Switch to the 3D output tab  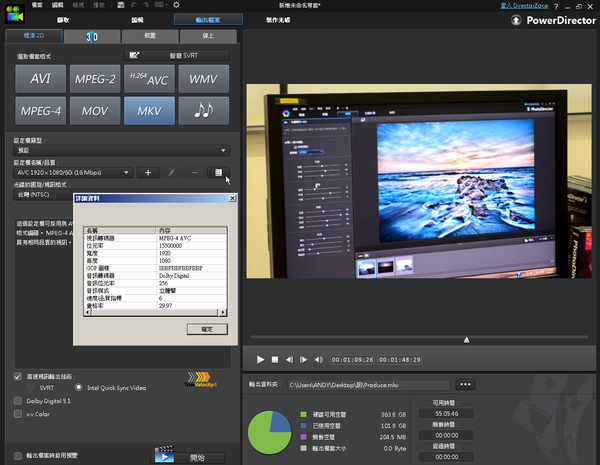[90, 36]
